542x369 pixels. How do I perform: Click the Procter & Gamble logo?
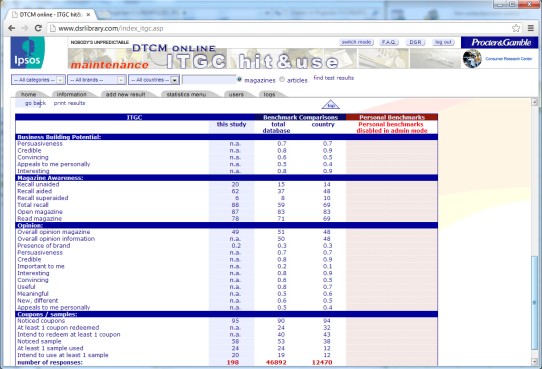coord(499,42)
